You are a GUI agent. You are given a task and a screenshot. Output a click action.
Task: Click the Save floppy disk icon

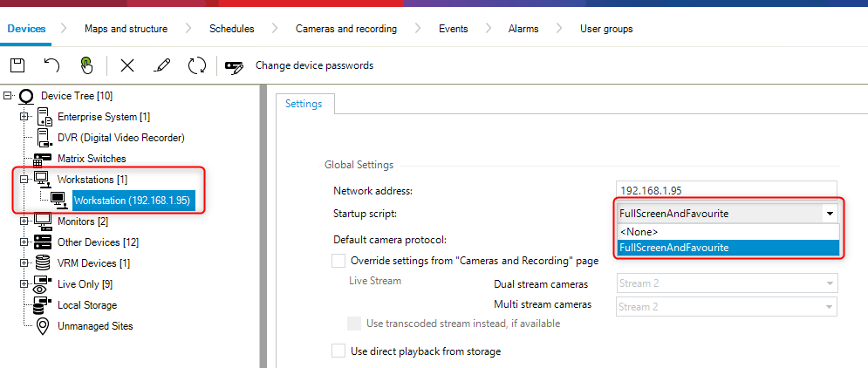point(17,65)
